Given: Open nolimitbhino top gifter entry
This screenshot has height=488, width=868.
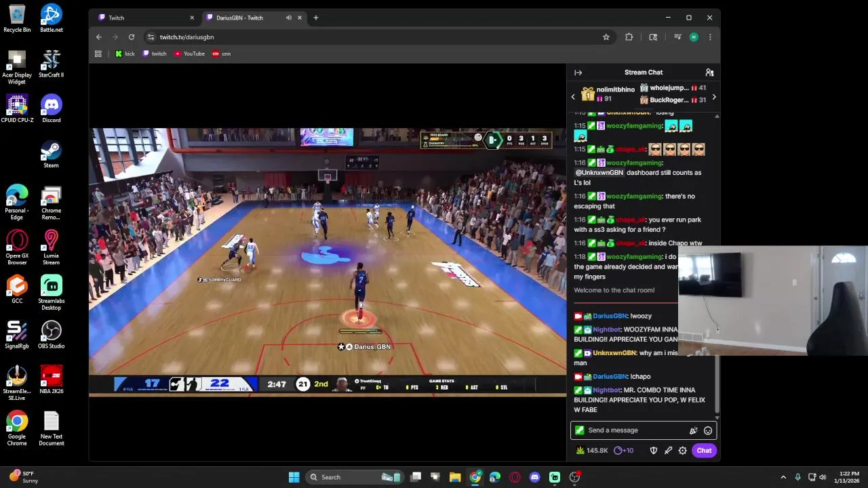Looking at the screenshot, I should click(x=608, y=94).
